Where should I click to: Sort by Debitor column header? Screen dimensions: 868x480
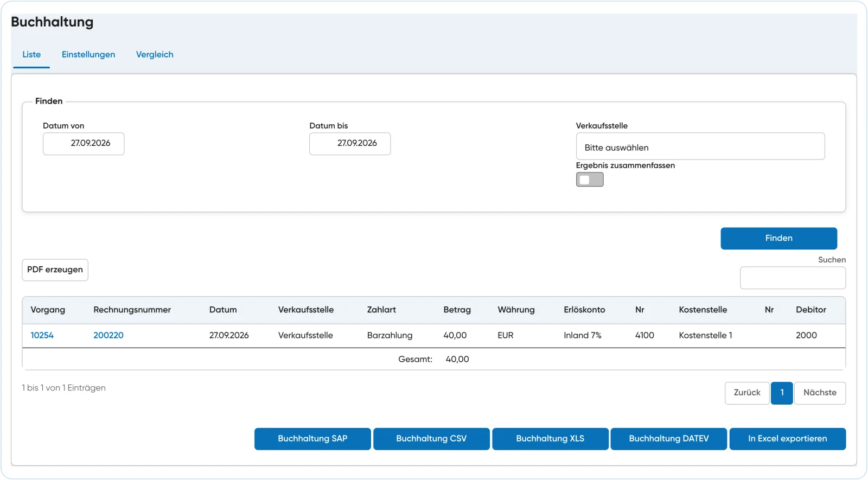pos(811,310)
